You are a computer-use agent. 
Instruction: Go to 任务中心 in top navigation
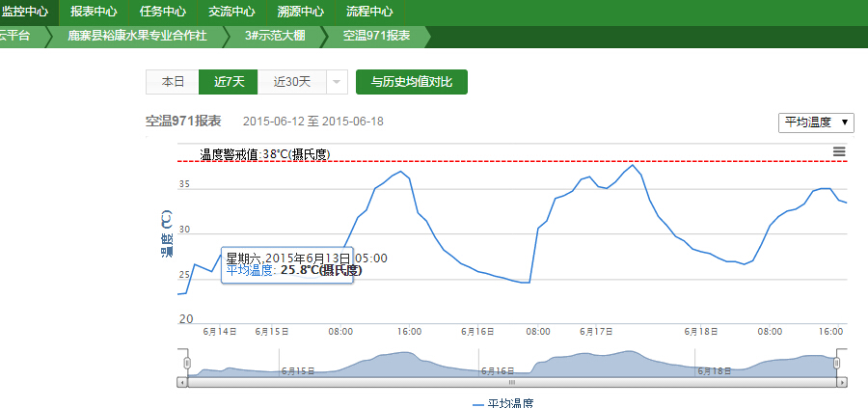[163, 12]
